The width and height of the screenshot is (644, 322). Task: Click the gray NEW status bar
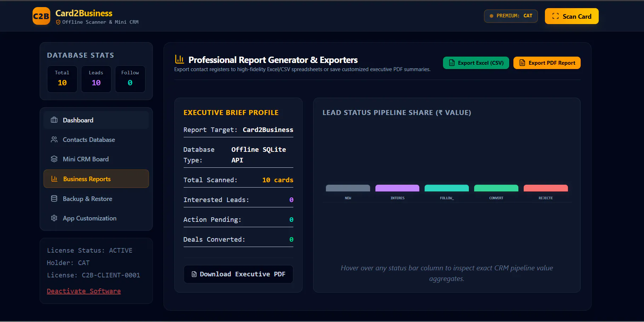[348, 188]
